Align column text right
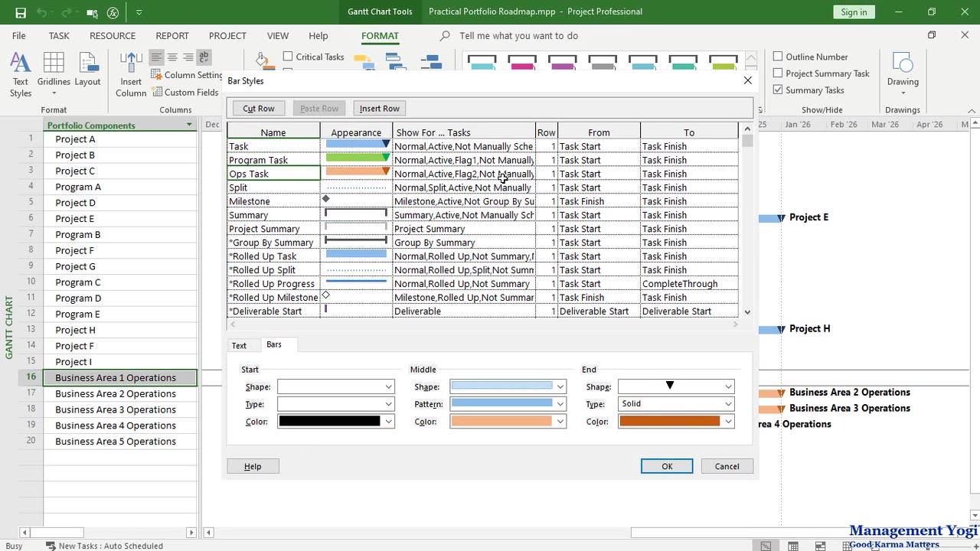980x551 pixels. point(188,57)
